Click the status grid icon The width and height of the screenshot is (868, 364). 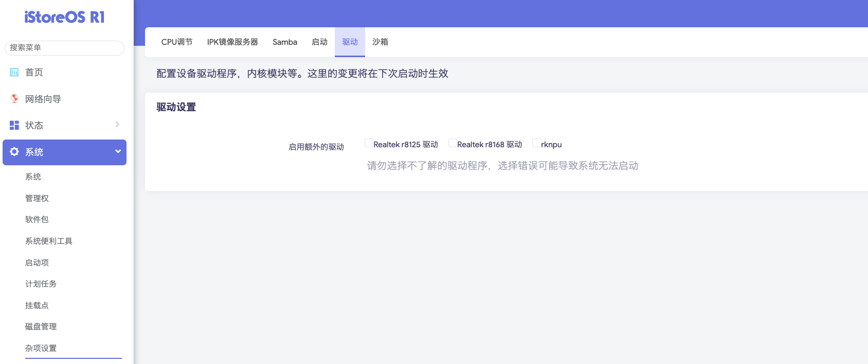(14, 125)
